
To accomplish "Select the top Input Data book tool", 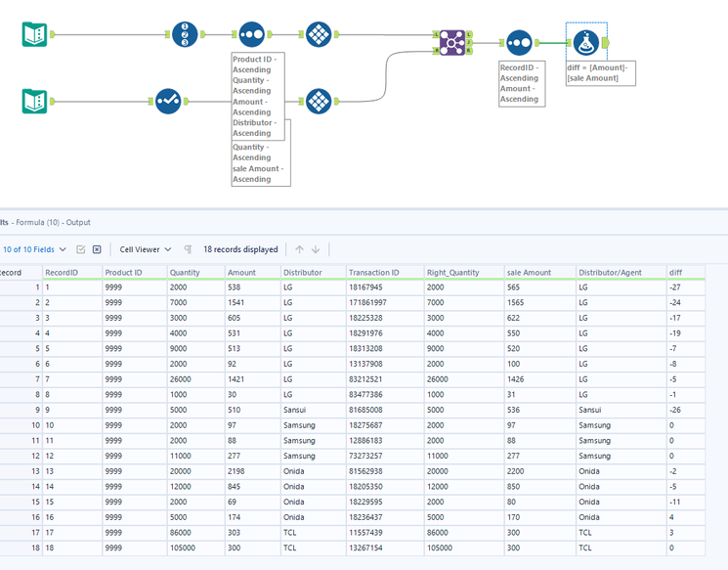I will point(35,34).
